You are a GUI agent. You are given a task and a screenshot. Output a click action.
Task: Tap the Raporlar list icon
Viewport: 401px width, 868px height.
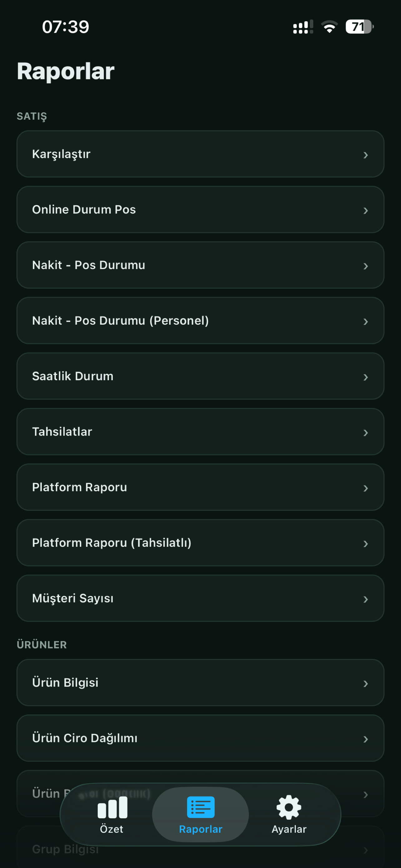tap(201, 807)
